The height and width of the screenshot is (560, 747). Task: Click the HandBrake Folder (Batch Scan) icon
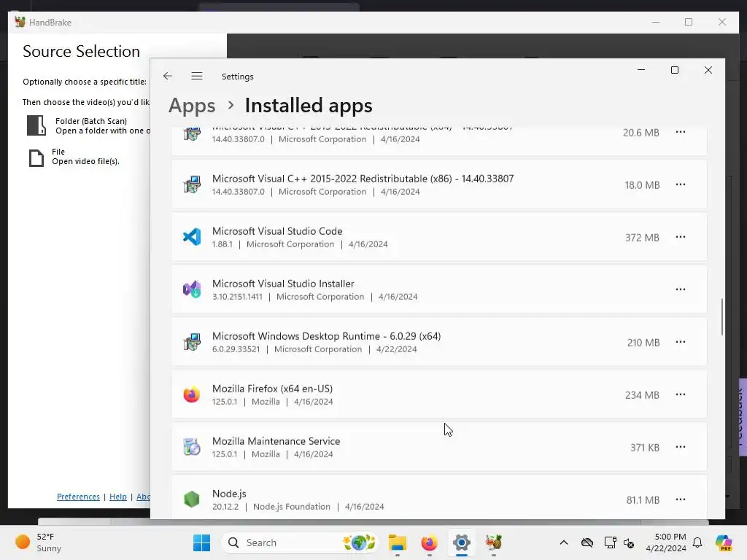(36, 125)
